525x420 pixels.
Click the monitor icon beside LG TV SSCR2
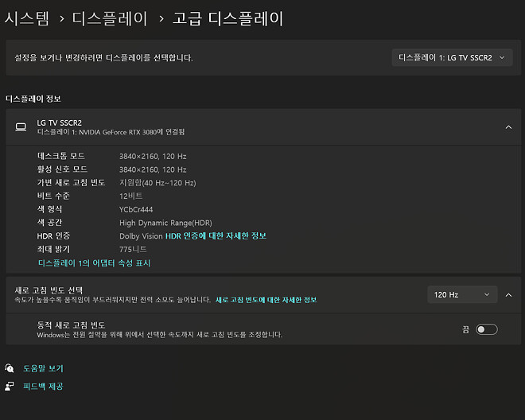(x=21, y=127)
